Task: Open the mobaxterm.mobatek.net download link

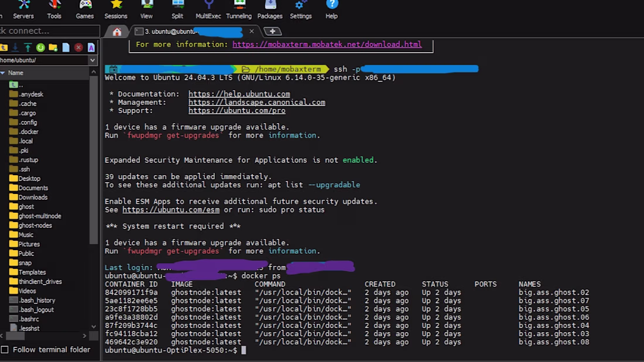Action: (327, 45)
